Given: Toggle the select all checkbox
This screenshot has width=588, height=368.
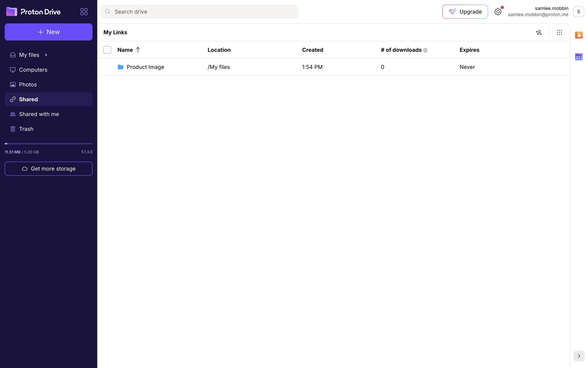Looking at the screenshot, I should tap(107, 50).
